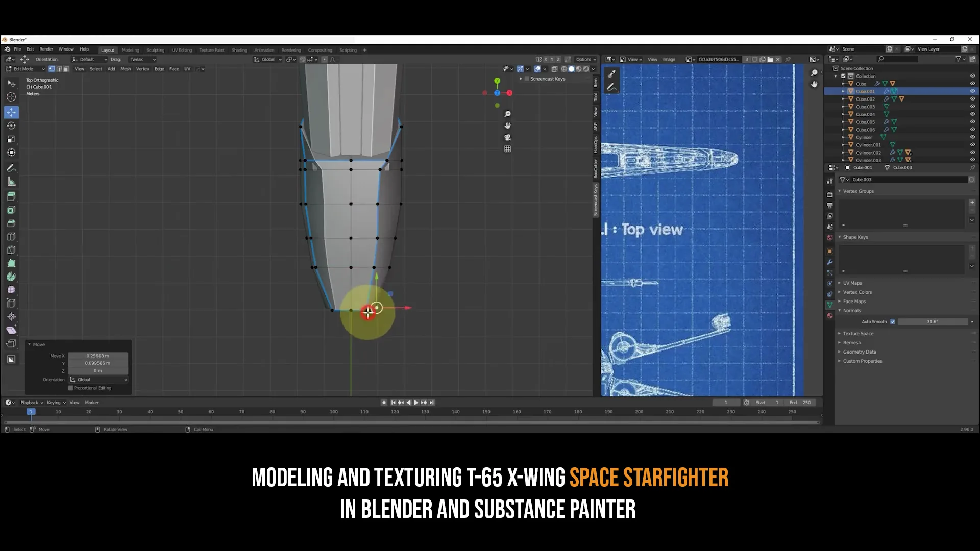Activate the Shrink/Fatten tool
This screenshot has width=980, height=551.
[11, 316]
